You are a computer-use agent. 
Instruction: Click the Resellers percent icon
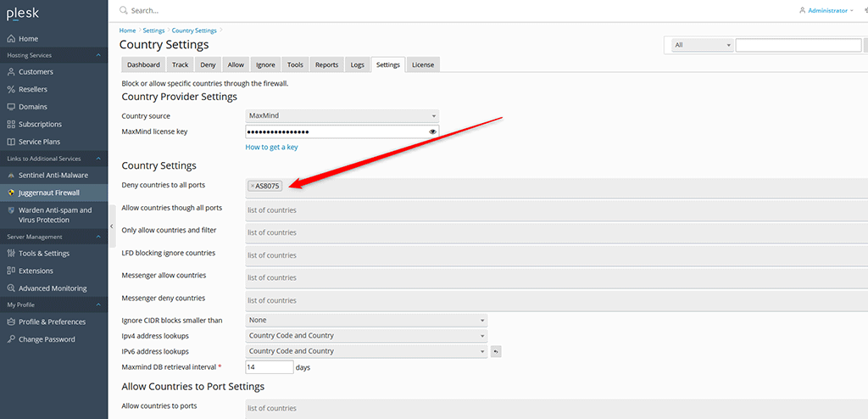click(x=11, y=89)
